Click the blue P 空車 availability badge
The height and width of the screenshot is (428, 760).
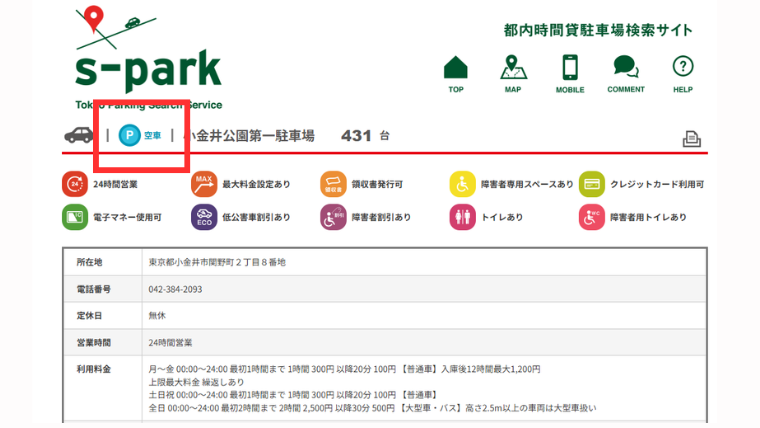click(x=140, y=135)
